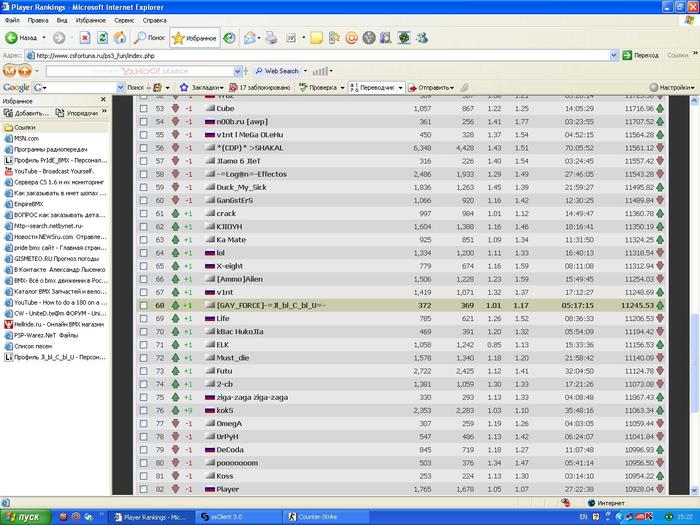Expand the Yahoo search box dropdown
Screen dimensions: 700x525
pos(238,71)
